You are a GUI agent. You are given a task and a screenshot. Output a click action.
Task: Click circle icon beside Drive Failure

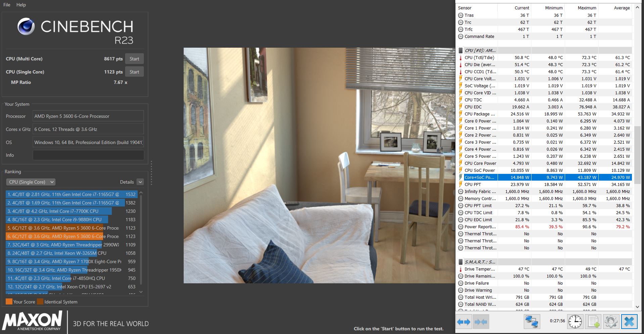461,283
